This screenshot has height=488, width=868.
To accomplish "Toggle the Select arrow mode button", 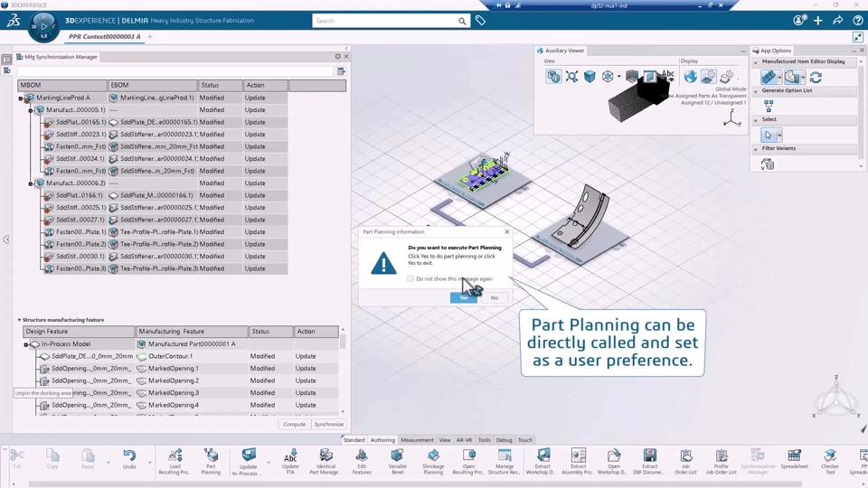I will pos(768,135).
